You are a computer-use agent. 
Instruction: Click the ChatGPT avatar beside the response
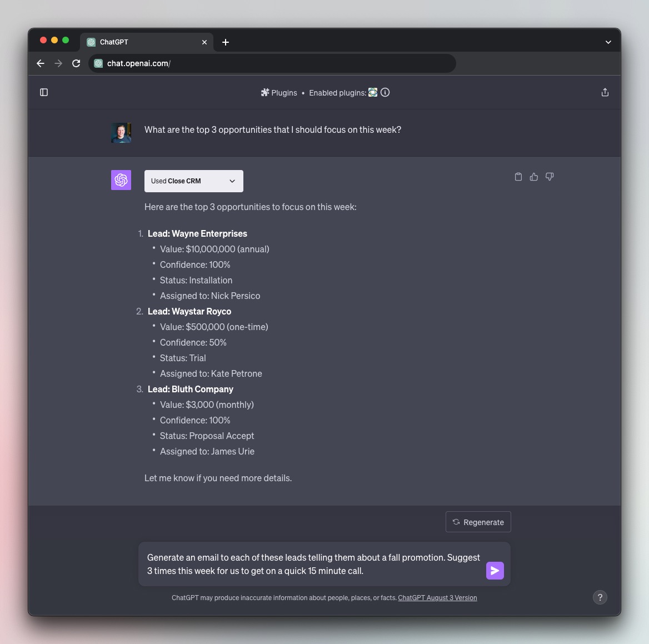(x=121, y=179)
